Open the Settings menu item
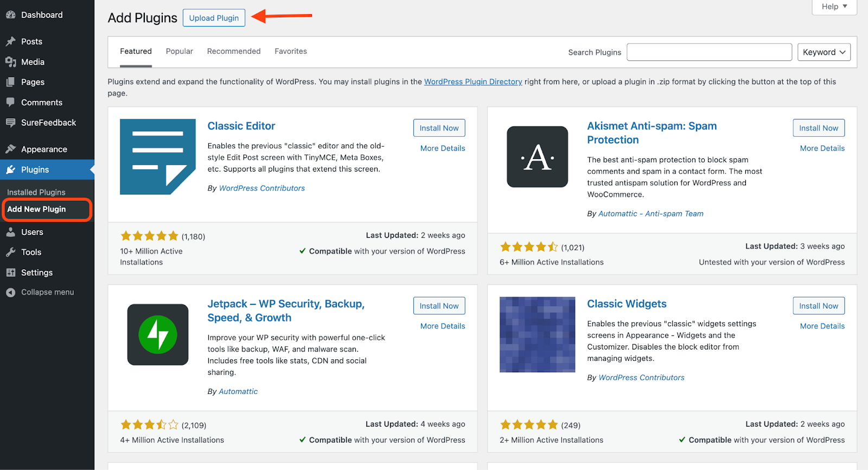 click(x=47, y=272)
